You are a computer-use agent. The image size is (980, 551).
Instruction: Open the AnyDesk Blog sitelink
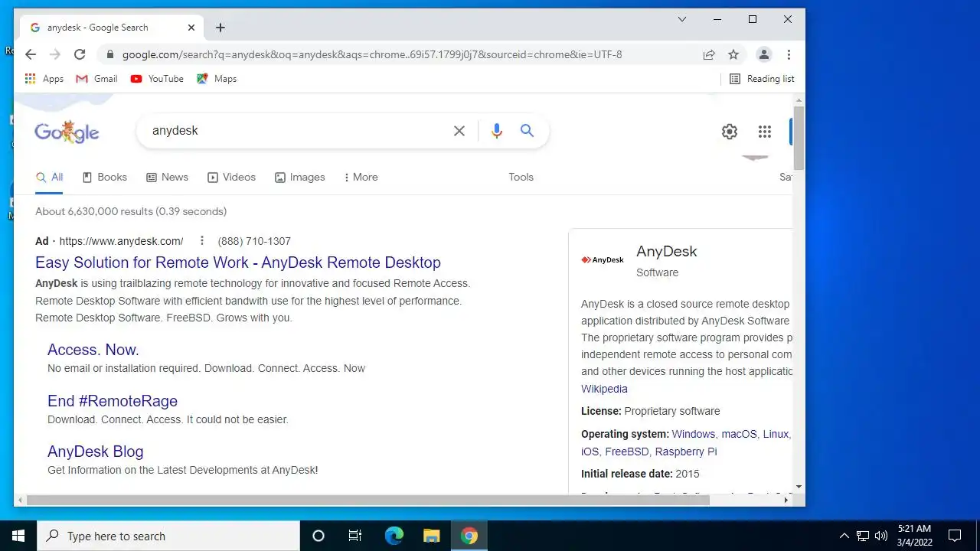(x=96, y=452)
